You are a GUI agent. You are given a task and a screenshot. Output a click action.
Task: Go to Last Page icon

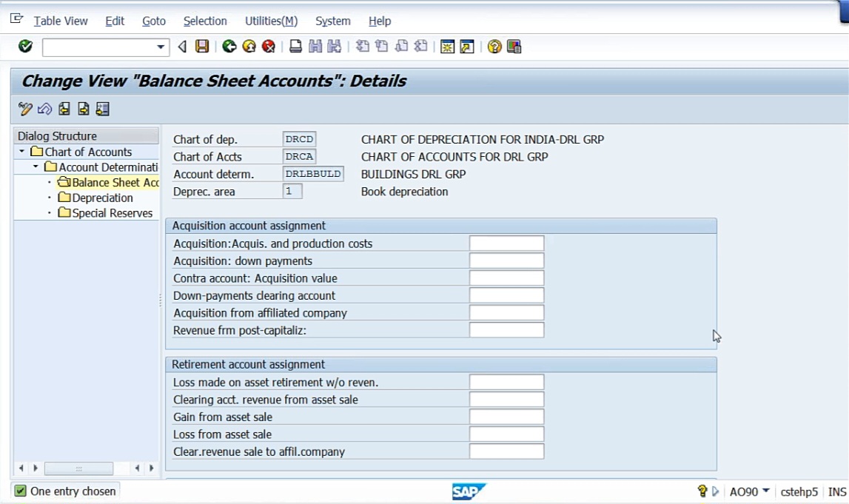click(420, 47)
